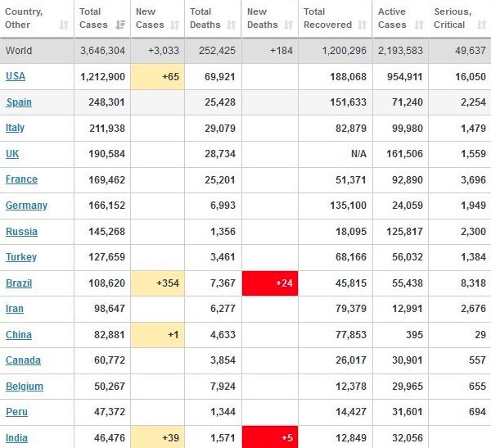Click Brazil's red +24 new deaths cell

tap(270, 283)
